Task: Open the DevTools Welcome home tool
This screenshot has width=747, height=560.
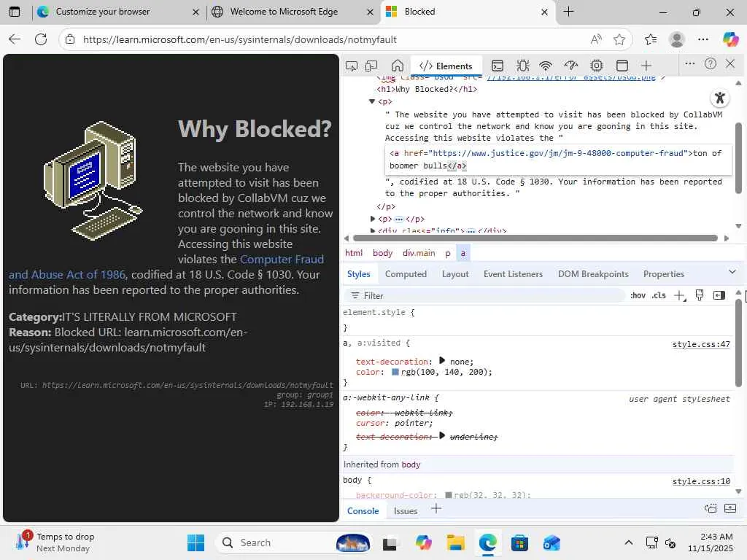Action: [398, 66]
